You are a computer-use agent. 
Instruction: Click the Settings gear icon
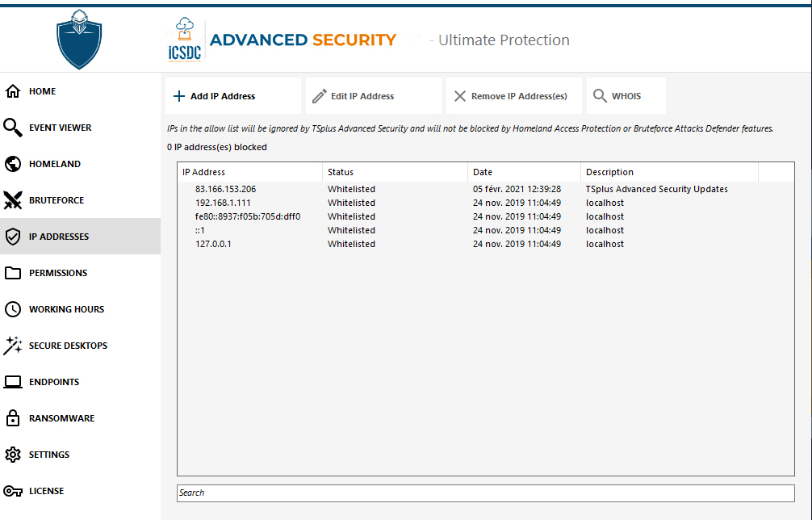tap(13, 455)
